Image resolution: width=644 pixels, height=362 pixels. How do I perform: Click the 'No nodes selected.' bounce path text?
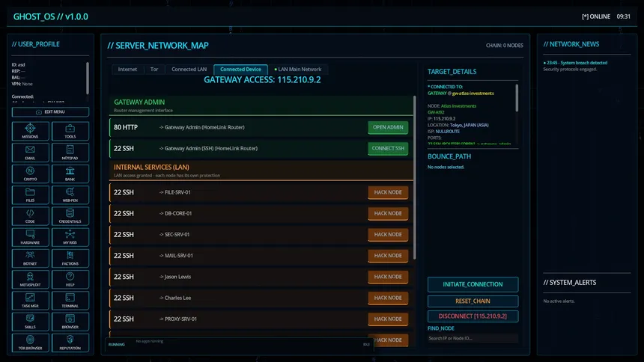pyautogui.click(x=446, y=167)
